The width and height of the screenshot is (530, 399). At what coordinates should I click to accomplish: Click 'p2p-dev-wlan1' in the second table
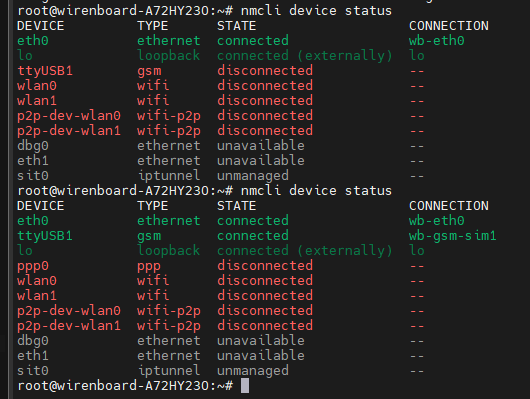69,326
